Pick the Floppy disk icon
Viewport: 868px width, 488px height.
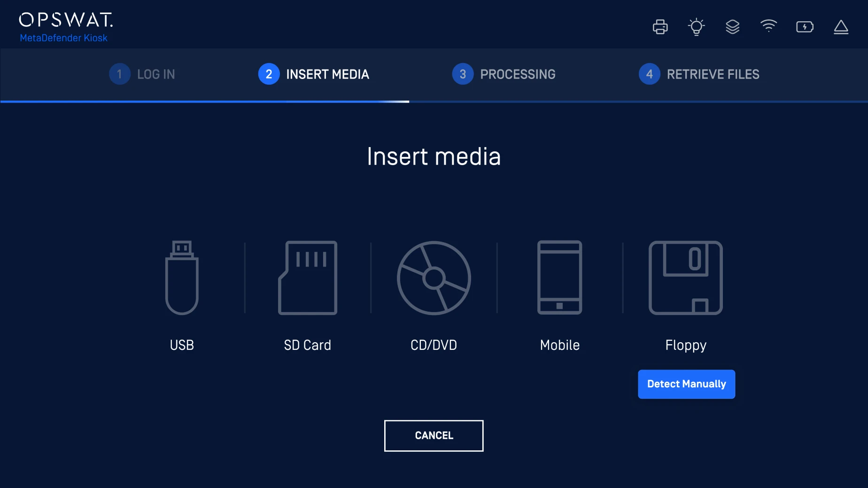pos(685,277)
